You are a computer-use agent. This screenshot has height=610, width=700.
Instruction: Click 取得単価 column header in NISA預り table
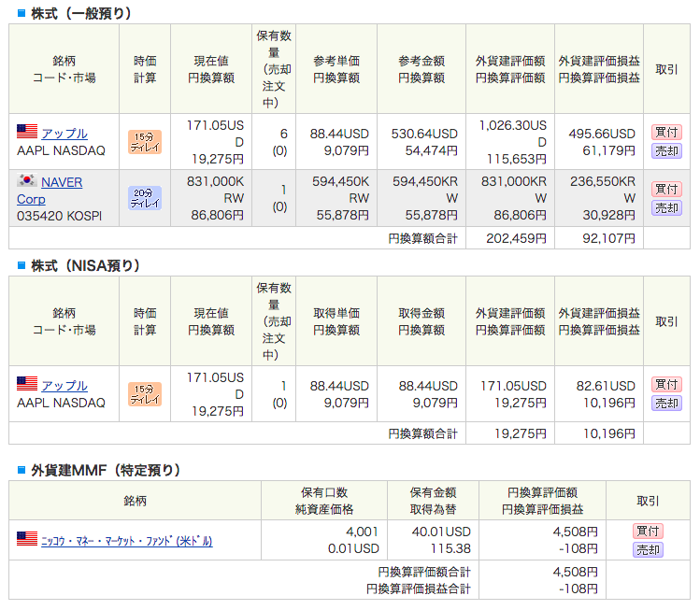[336, 320]
